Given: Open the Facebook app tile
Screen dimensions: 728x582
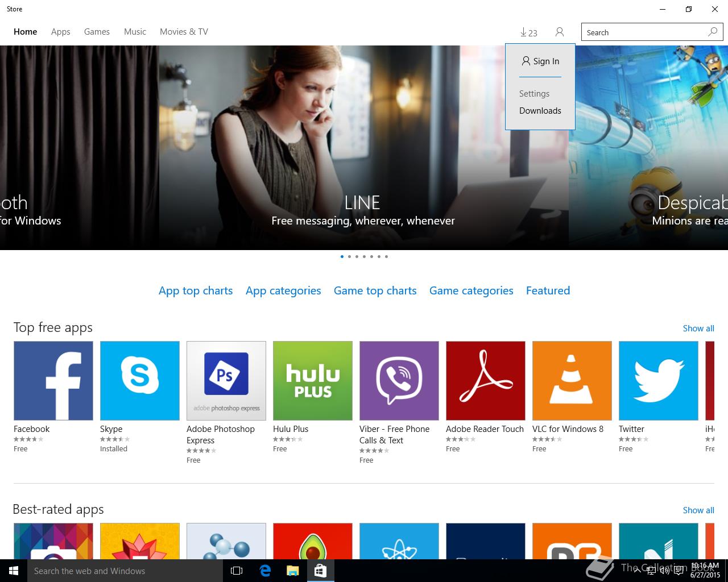Looking at the screenshot, I should [53, 381].
